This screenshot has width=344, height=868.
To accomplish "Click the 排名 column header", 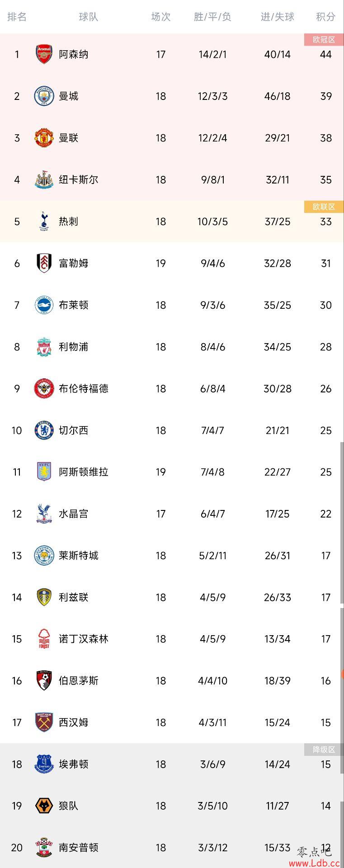I will click(x=17, y=17).
